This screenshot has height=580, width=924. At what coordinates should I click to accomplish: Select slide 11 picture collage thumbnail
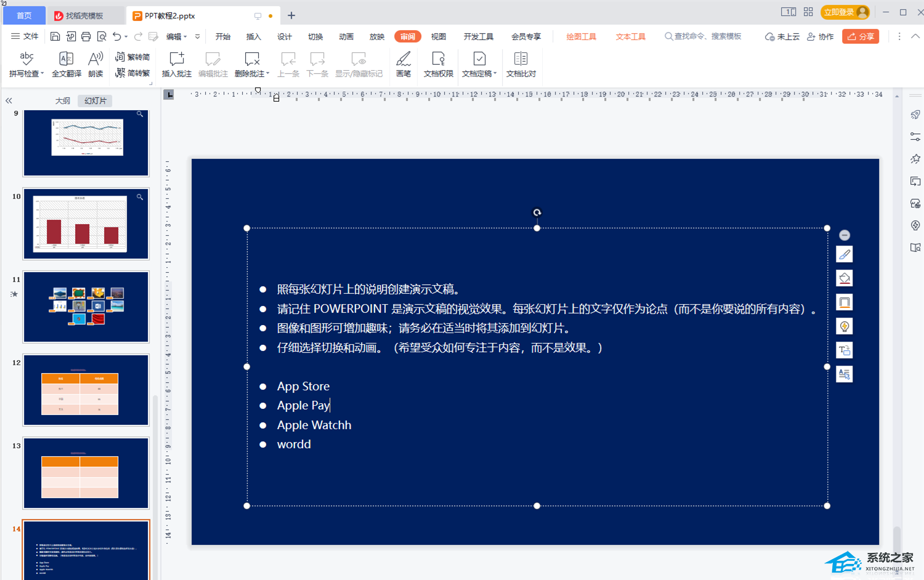[86, 307]
